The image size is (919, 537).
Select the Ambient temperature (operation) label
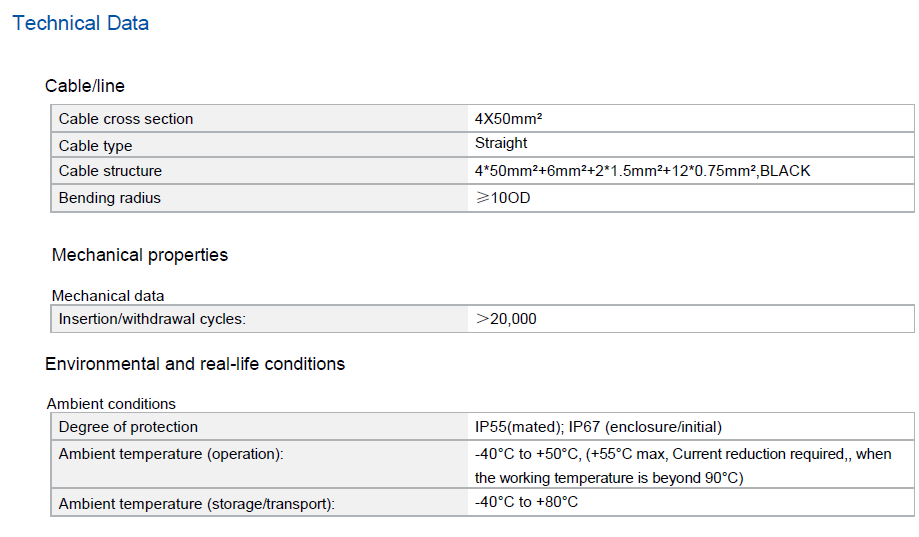(171, 454)
